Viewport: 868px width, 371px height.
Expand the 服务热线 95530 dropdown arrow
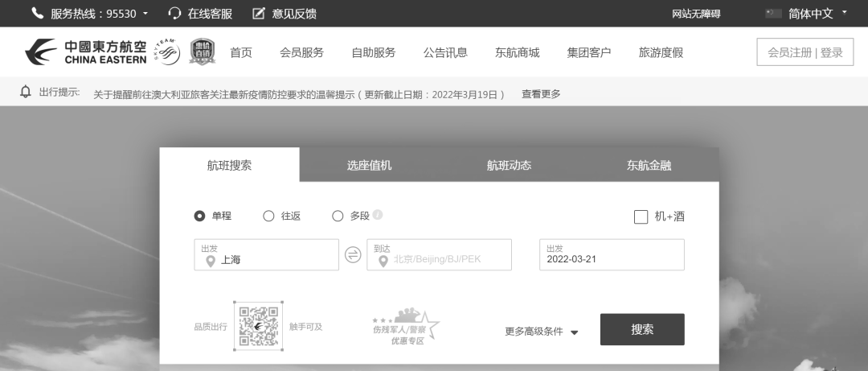click(144, 14)
